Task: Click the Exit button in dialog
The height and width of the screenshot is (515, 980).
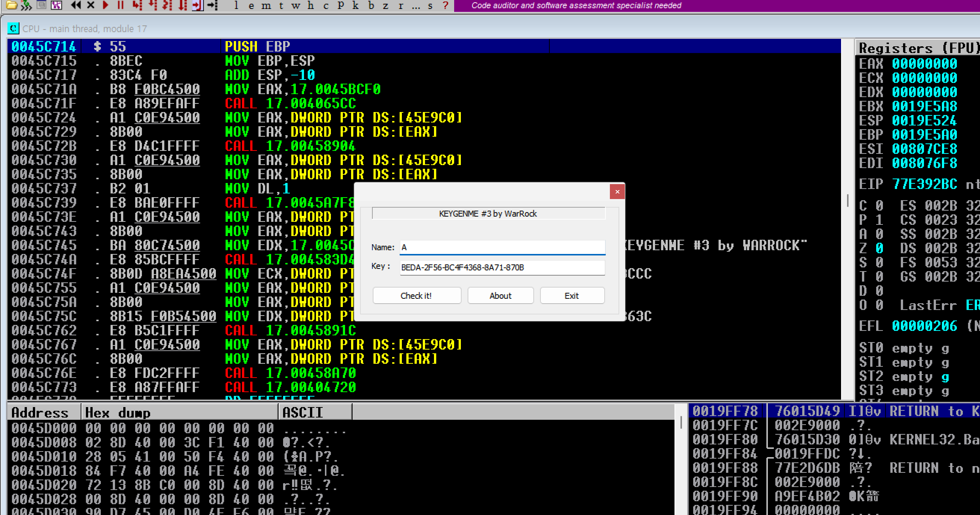Action: coord(572,295)
